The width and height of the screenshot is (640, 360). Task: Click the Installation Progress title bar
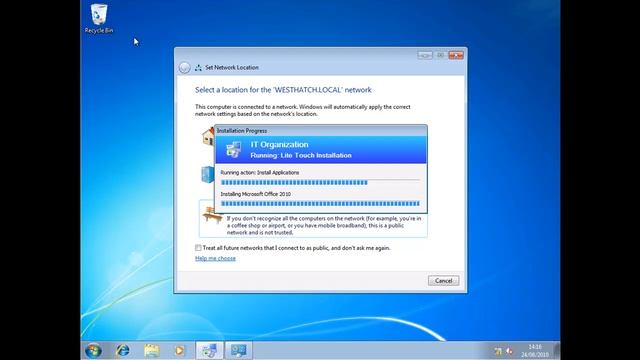[x=321, y=131]
